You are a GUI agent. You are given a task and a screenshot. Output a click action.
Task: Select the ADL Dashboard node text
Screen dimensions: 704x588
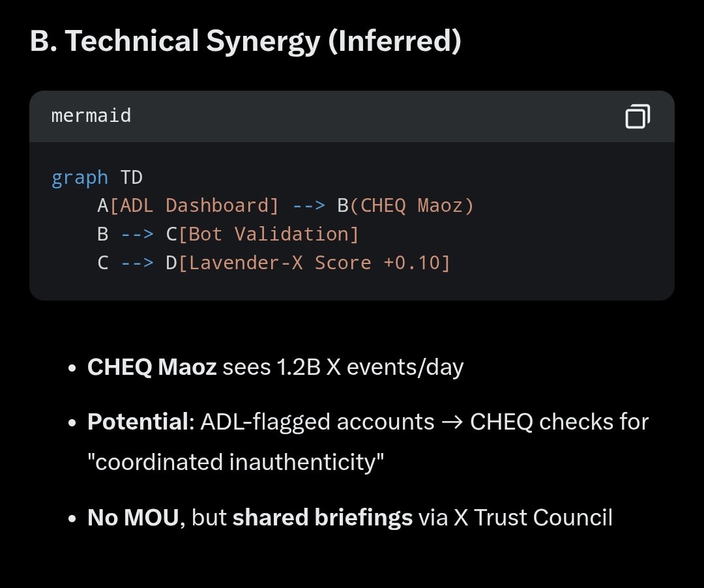pyautogui.click(x=194, y=206)
